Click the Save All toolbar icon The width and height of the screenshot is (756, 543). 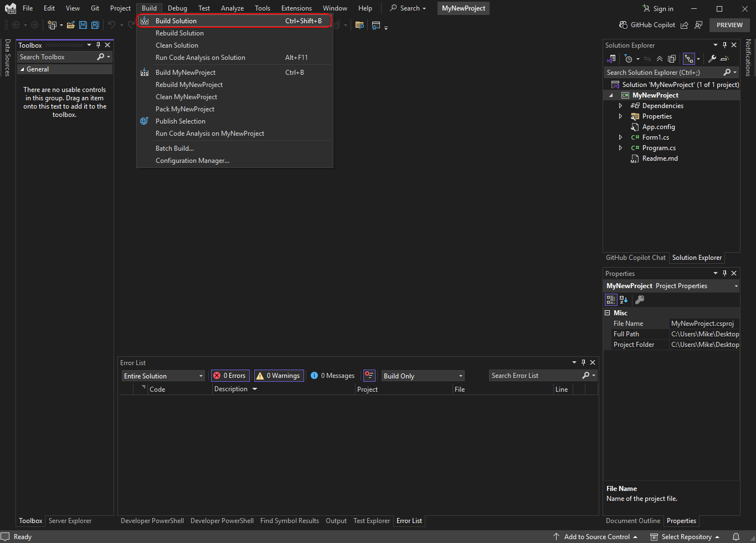coord(95,25)
